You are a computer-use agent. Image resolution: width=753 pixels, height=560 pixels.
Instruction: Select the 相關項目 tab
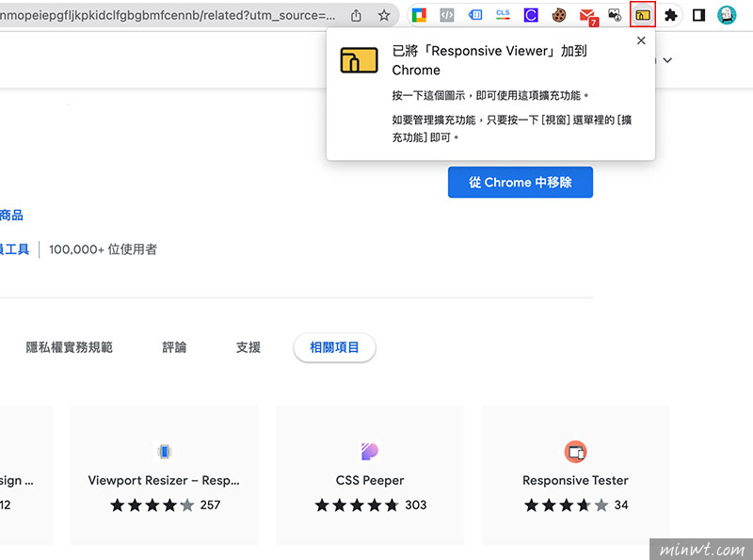pyautogui.click(x=334, y=347)
